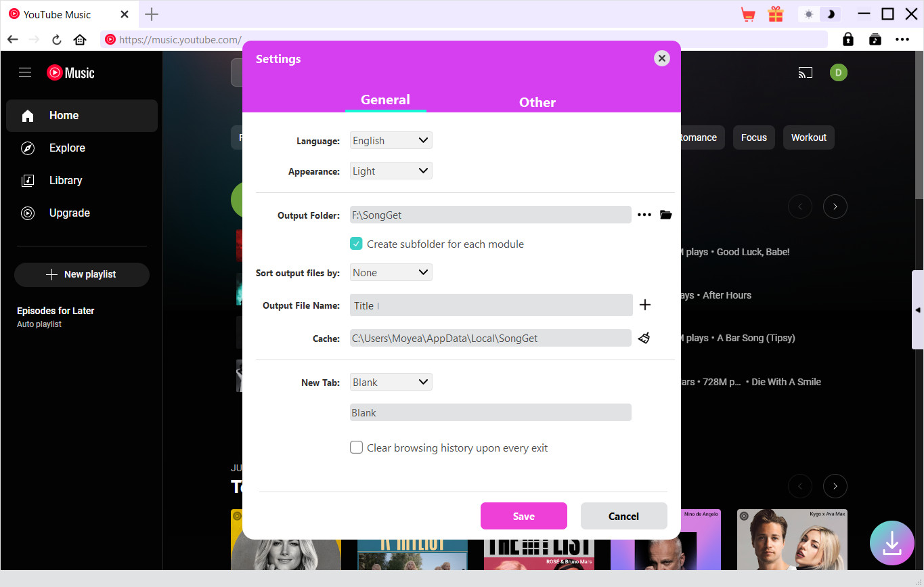Screen dimensions: 924x587
Task: Open the Language dropdown
Action: [391, 140]
